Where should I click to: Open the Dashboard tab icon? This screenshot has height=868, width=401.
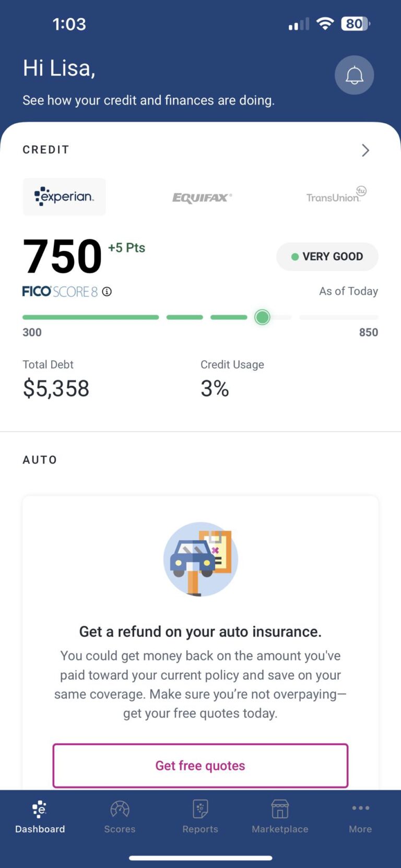click(x=40, y=809)
